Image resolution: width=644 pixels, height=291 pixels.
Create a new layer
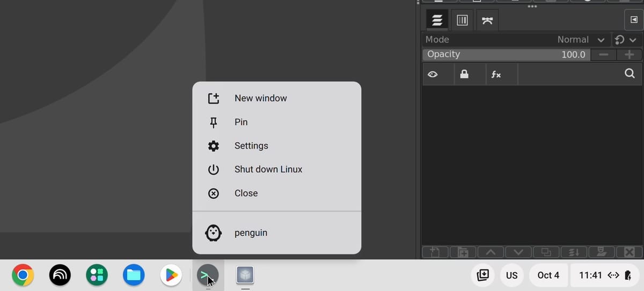435,252
